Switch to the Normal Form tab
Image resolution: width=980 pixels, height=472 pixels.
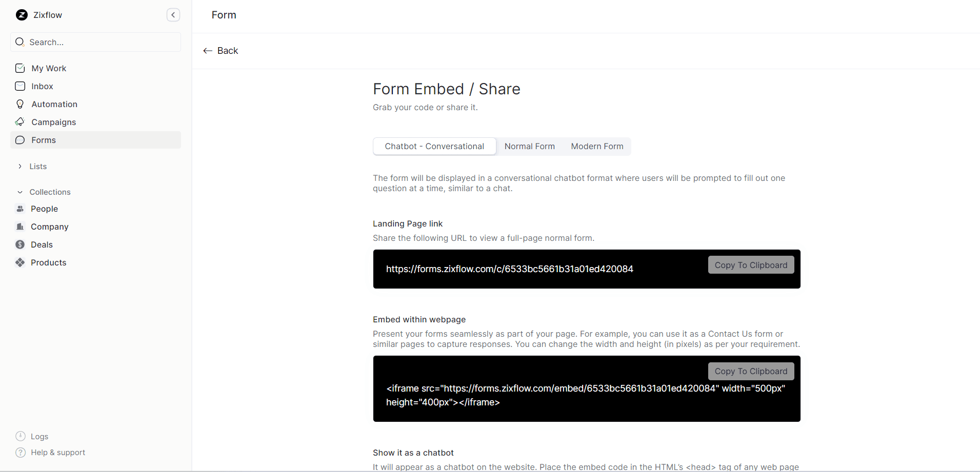pos(530,146)
